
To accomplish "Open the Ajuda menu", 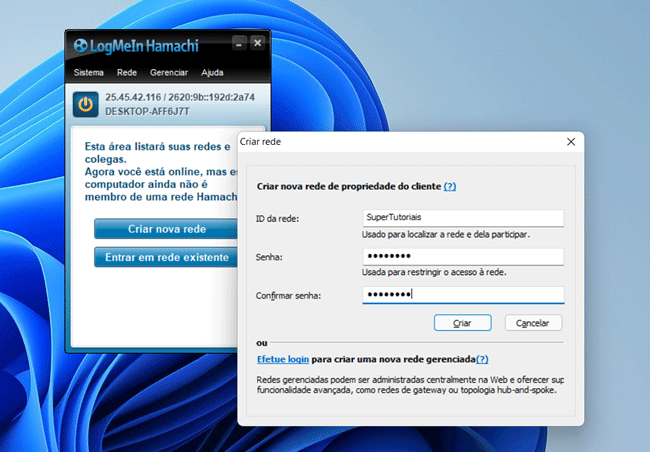I will pos(212,73).
